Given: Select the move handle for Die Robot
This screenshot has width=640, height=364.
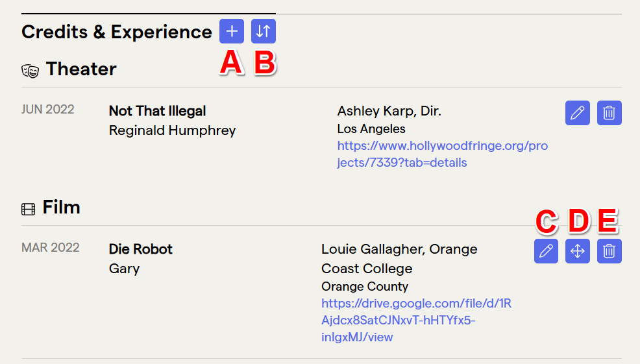Looking at the screenshot, I should click(x=578, y=251).
